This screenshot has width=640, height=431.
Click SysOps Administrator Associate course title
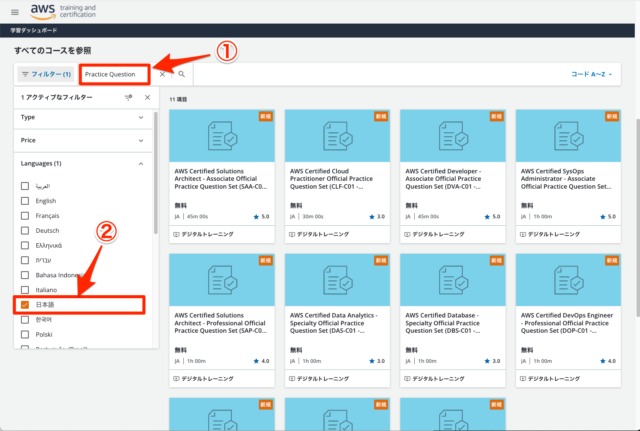pyautogui.click(x=566, y=179)
